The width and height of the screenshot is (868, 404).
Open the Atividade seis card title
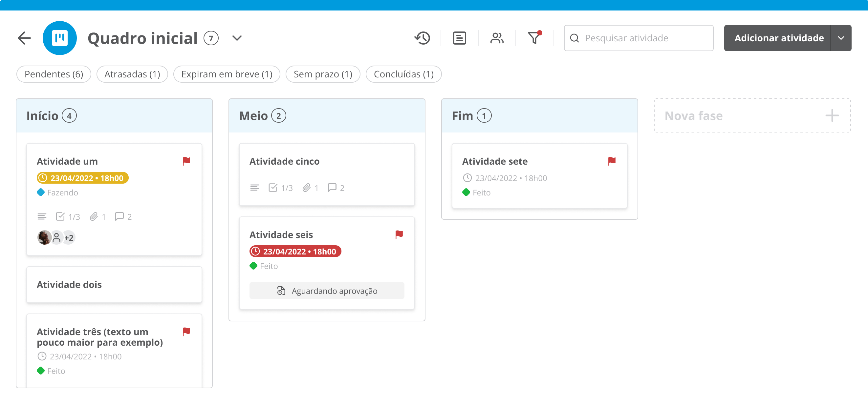(281, 235)
